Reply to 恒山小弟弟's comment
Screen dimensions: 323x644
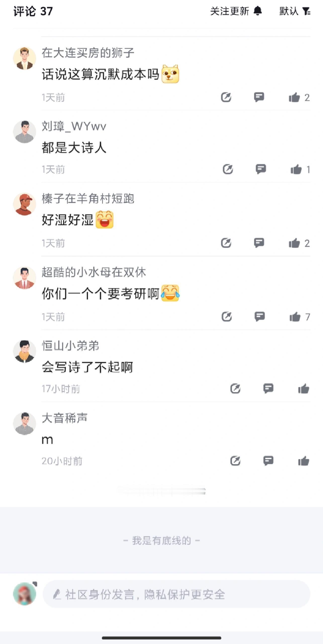point(268,388)
